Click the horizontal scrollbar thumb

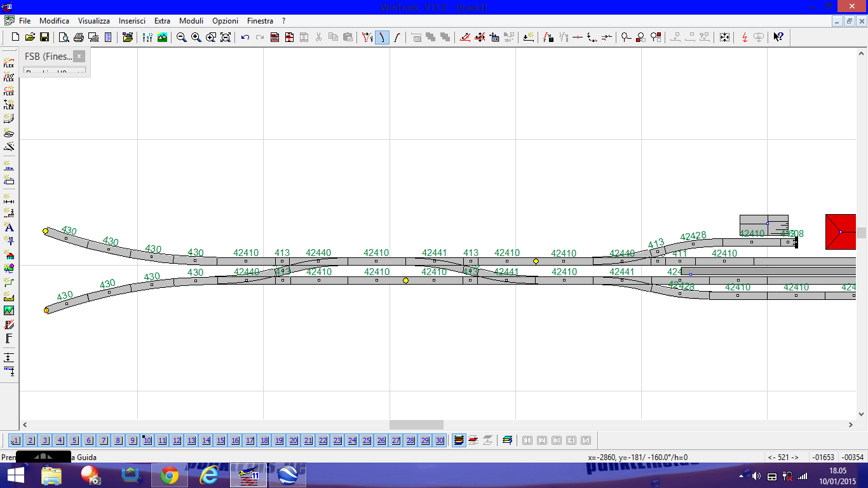(416, 424)
